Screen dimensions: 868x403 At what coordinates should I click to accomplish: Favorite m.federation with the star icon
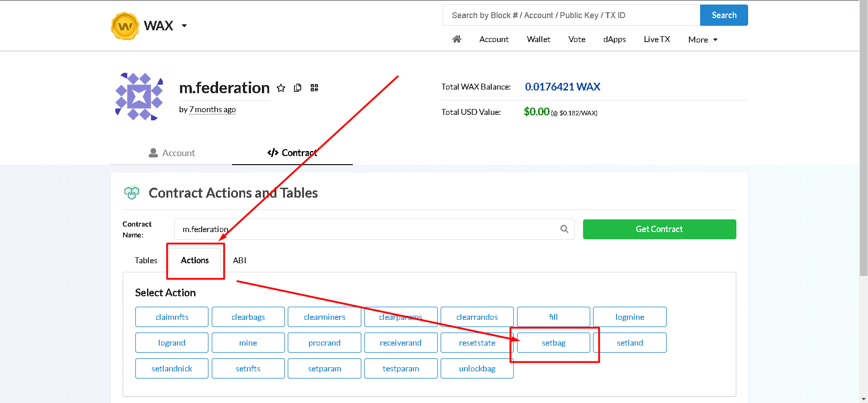(x=281, y=88)
